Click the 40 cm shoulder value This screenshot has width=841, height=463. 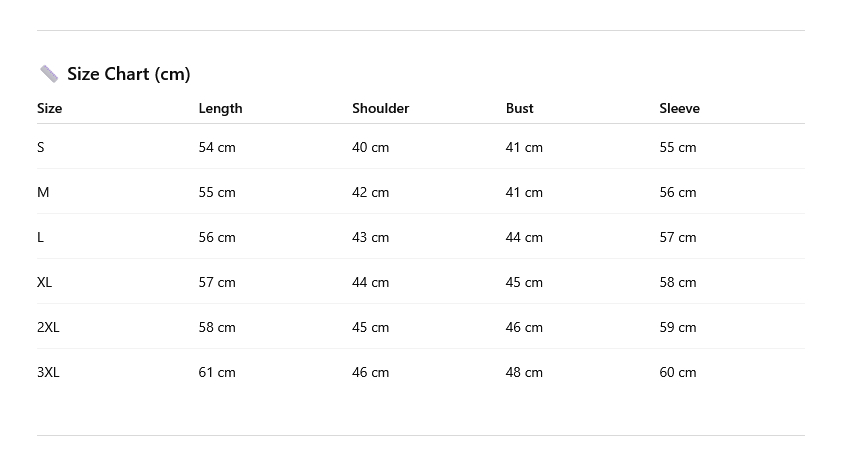pos(370,147)
